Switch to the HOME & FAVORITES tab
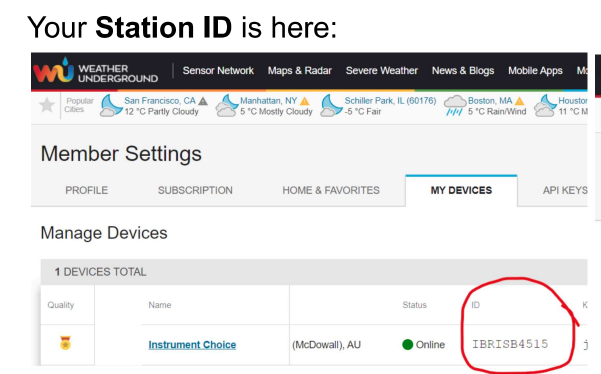601x374 pixels. point(331,190)
